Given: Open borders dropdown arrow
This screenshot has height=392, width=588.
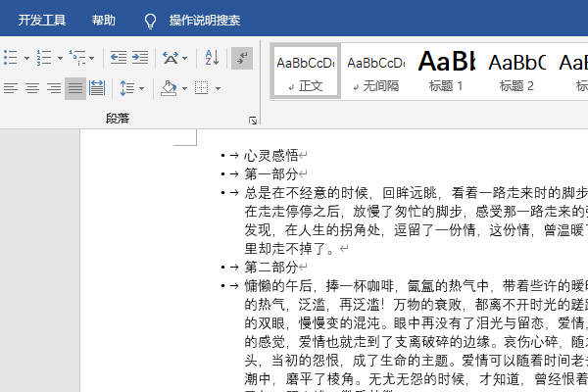Looking at the screenshot, I should pos(218,89).
